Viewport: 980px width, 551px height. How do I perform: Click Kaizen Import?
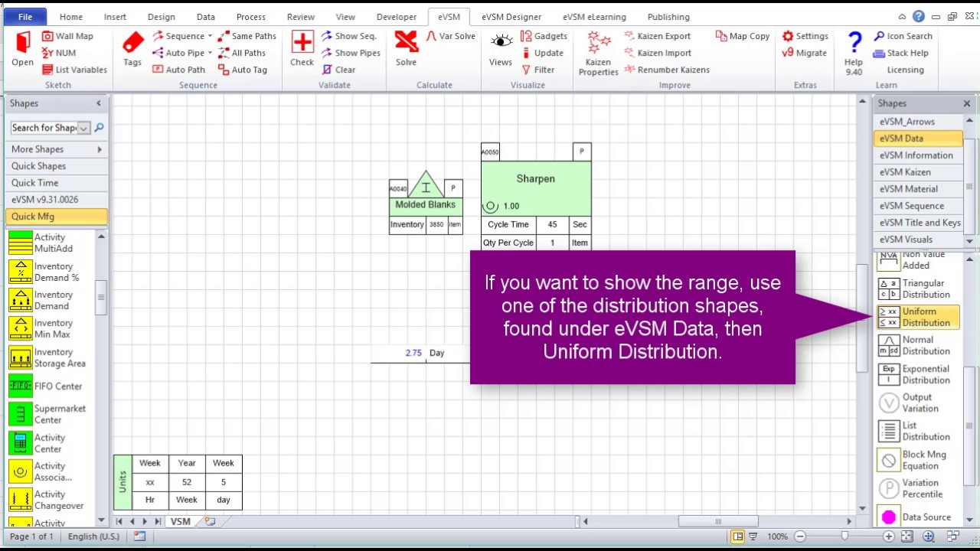click(657, 53)
